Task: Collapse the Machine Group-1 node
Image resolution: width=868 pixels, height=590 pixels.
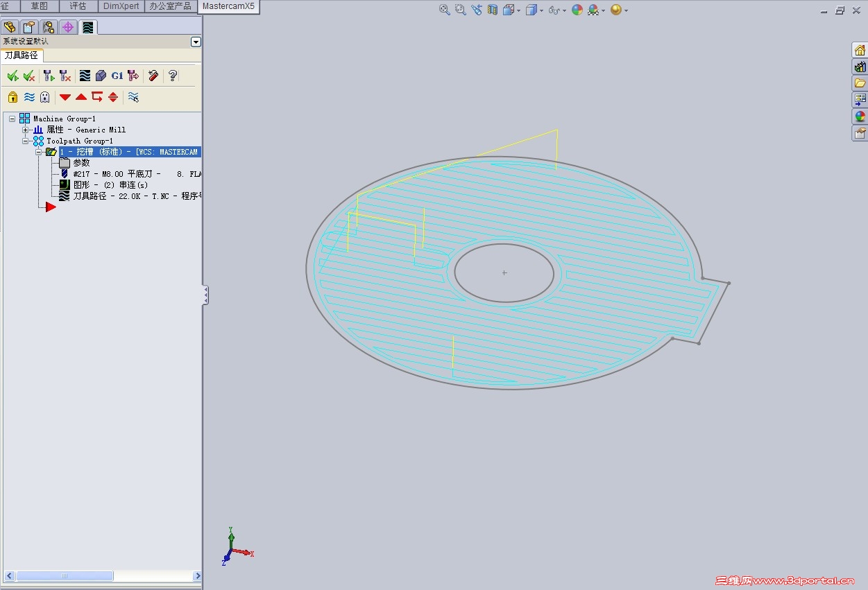Action: tap(12, 119)
